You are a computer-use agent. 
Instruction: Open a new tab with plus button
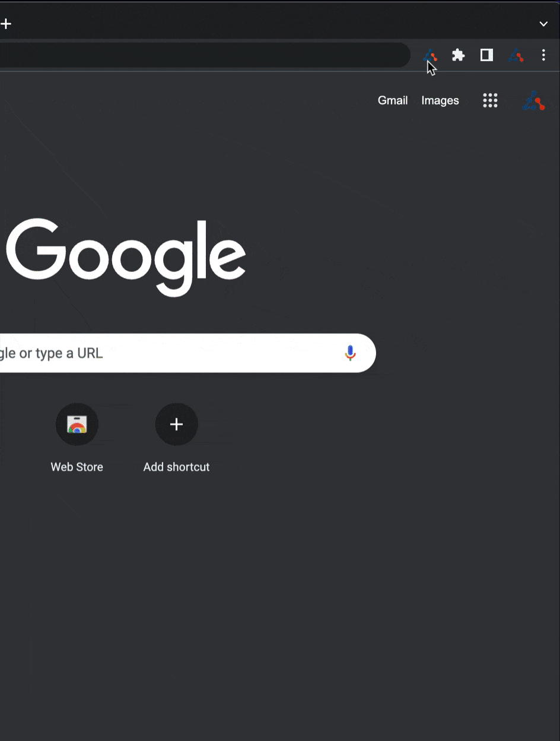click(x=6, y=24)
